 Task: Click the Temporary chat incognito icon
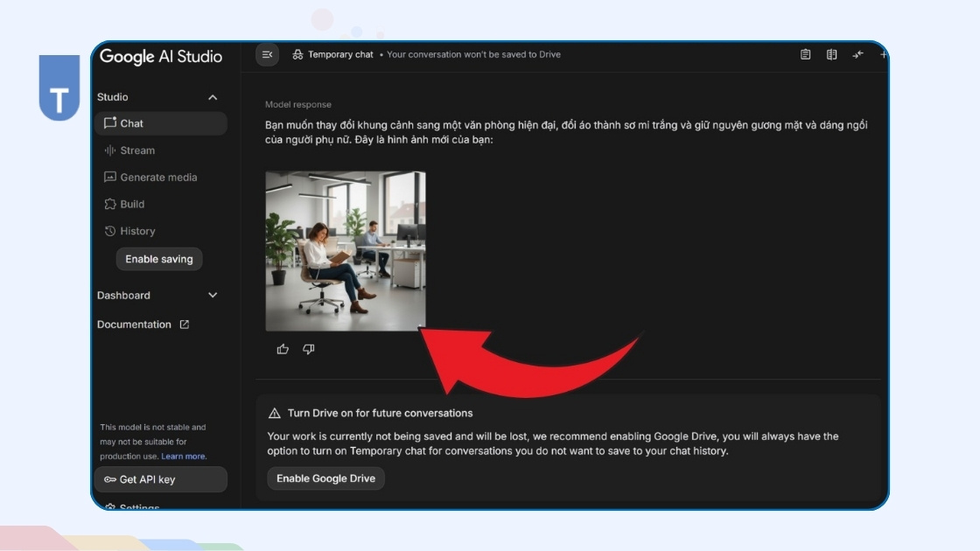(297, 54)
